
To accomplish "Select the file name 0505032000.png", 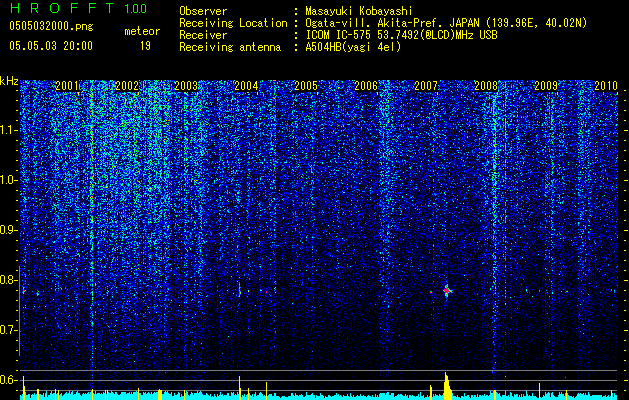I will [x=51, y=26].
